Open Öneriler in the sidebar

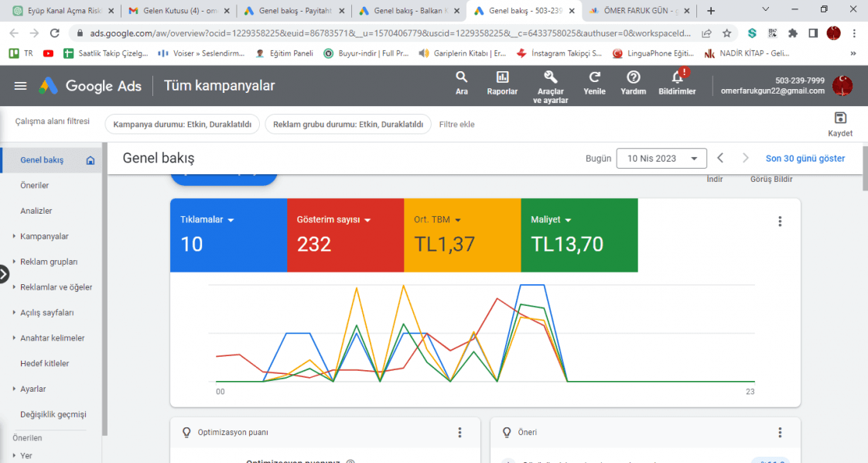tap(34, 186)
